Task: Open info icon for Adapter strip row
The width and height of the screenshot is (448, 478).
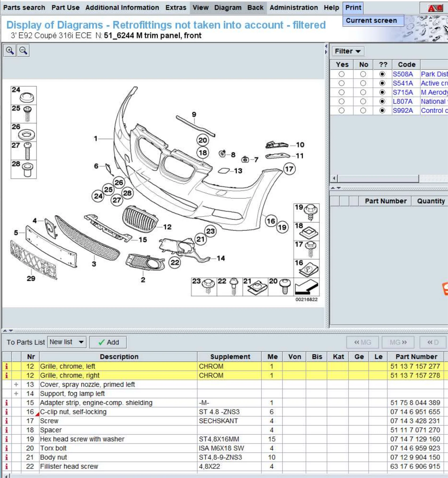Action: click(7, 403)
